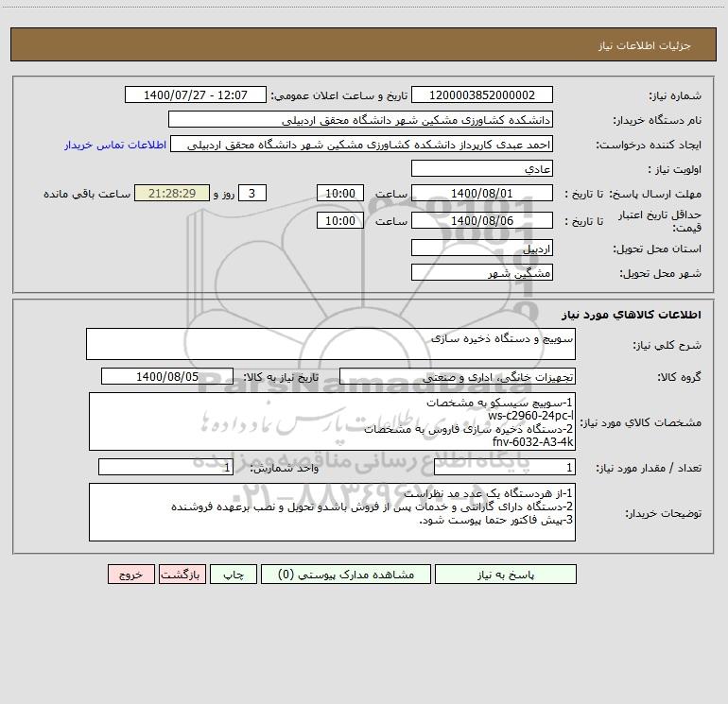Click the priority field عادی
Viewport: 728px width, 704px height.
482,169
